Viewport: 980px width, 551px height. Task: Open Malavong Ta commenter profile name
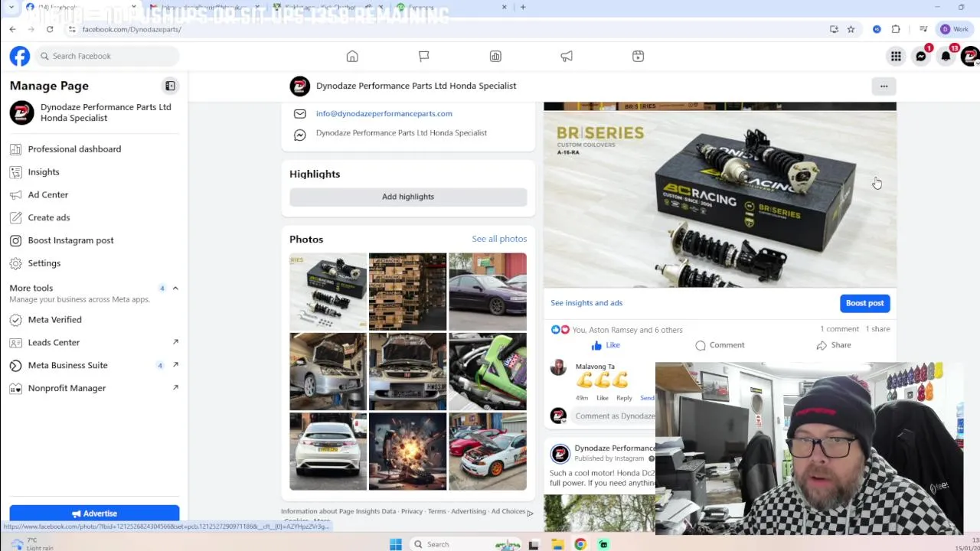point(595,367)
